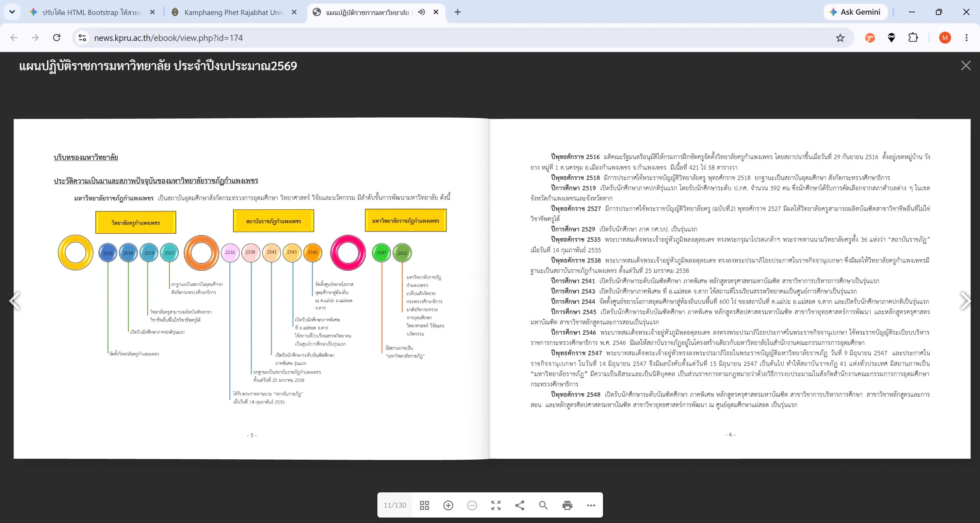Click the 2519 timeline circle
The image size is (980, 523).
point(149,253)
